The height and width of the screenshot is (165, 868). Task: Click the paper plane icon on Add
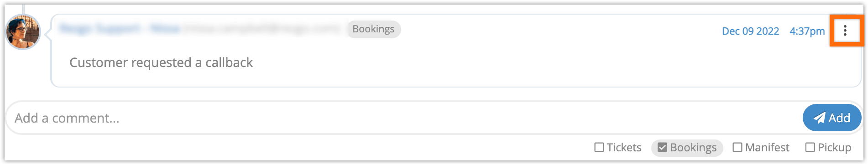tap(820, 118)
